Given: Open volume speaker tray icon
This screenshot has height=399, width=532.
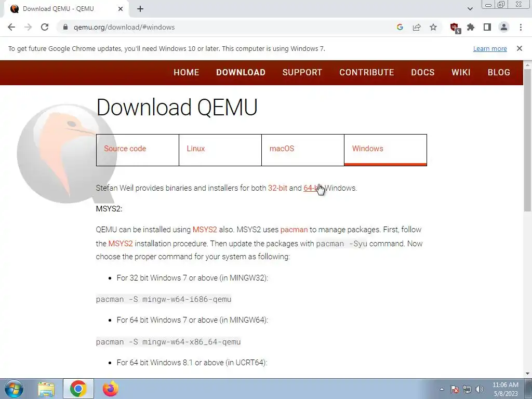Looking at the screenshot, I should pyautogui.click(x=480, y=390).
